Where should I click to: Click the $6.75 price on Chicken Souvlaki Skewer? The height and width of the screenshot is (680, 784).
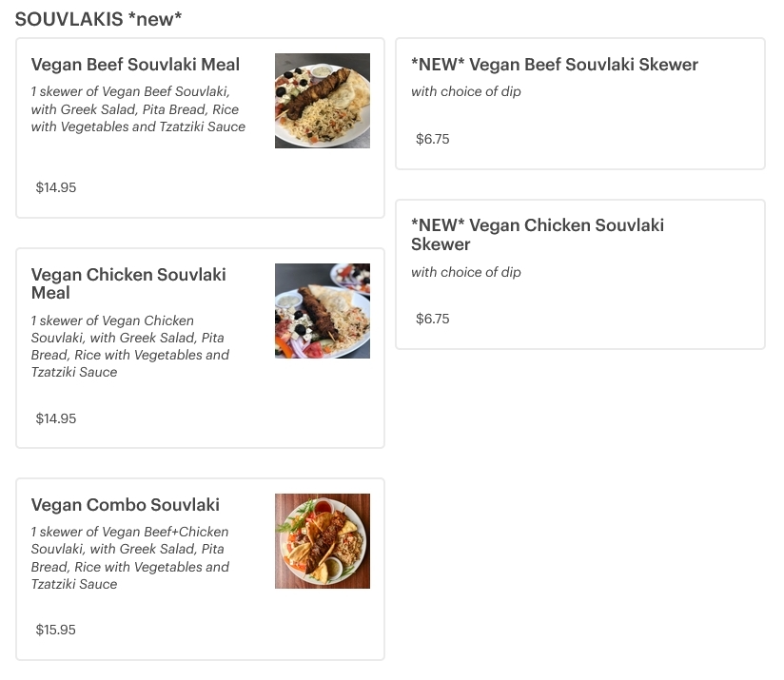(433, 319)
